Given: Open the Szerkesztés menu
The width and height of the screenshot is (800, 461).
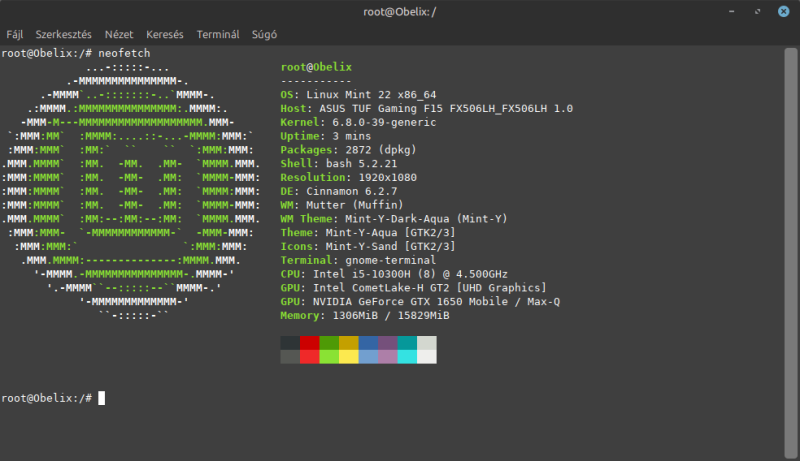Looking at the screenshot, I should pyautogui.click(x=63, y=35).
